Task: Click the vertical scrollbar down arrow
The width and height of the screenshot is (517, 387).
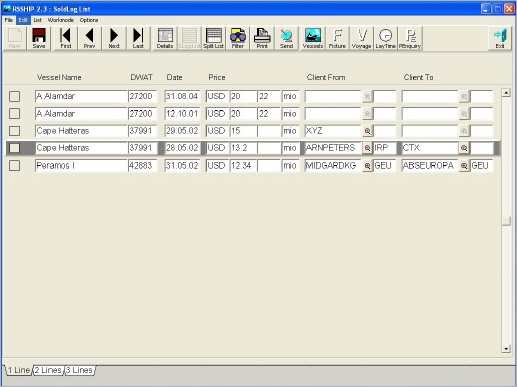Action: [506, 349]
